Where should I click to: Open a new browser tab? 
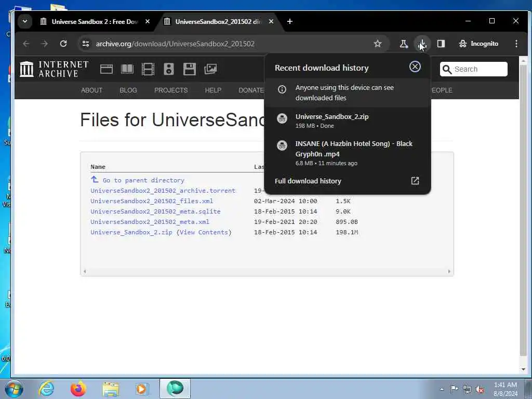click(x=290, y=21)
